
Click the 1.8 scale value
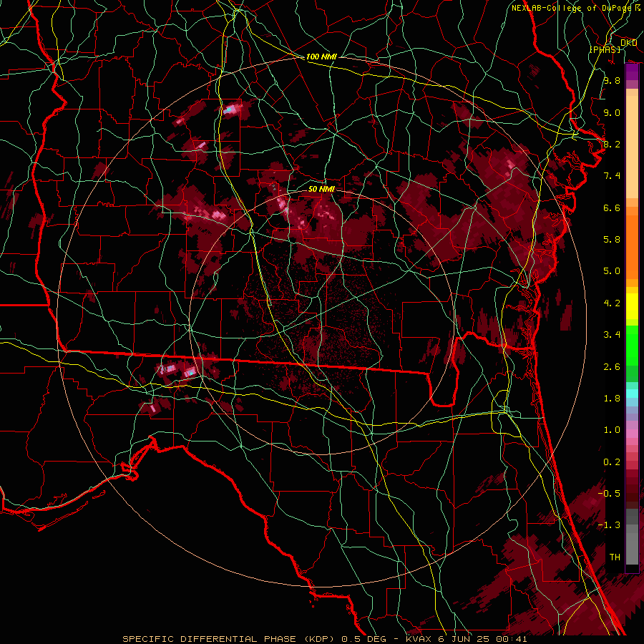(612, 399)
